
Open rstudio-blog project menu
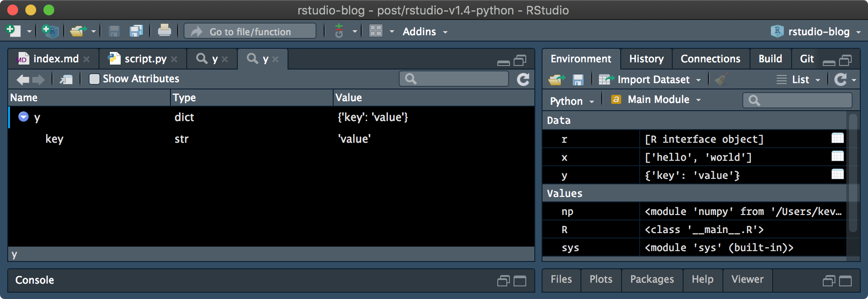(818, 32)
